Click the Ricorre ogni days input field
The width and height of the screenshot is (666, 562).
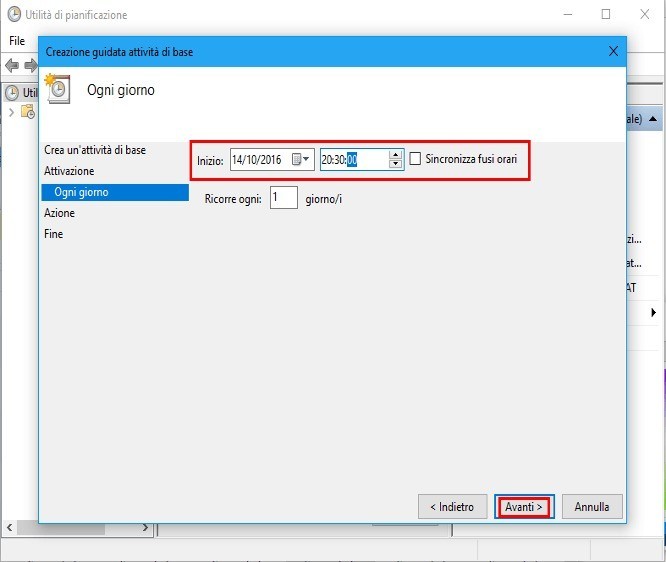[x=283, y=198]
